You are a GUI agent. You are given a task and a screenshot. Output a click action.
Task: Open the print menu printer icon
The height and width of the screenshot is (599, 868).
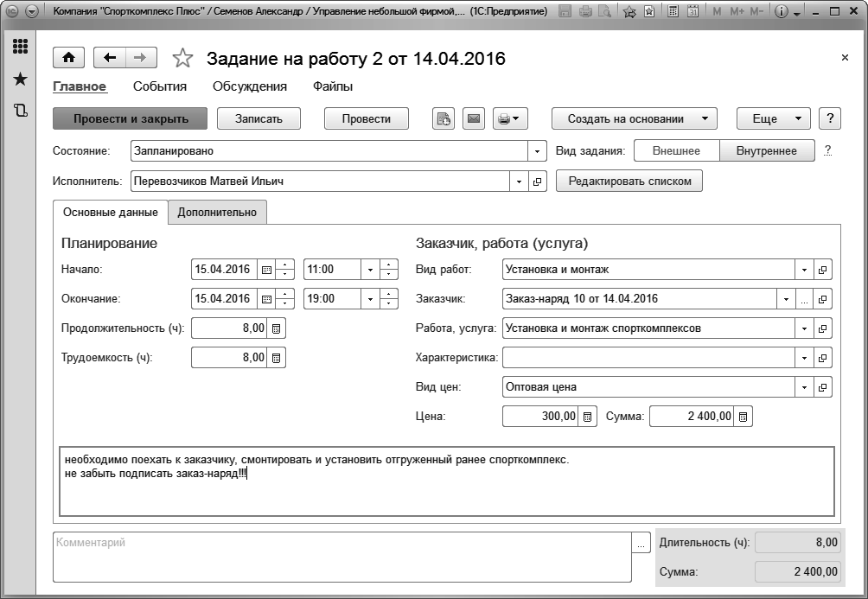tap(510, 118)
